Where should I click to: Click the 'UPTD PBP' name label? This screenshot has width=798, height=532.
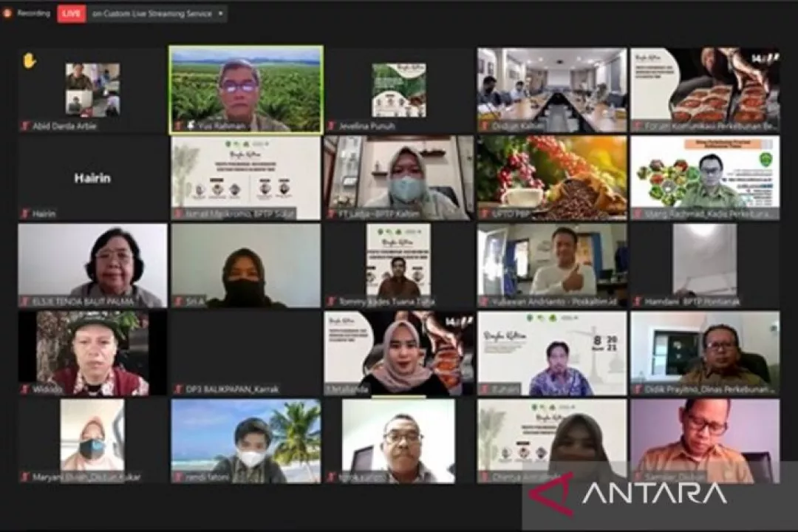511,214
